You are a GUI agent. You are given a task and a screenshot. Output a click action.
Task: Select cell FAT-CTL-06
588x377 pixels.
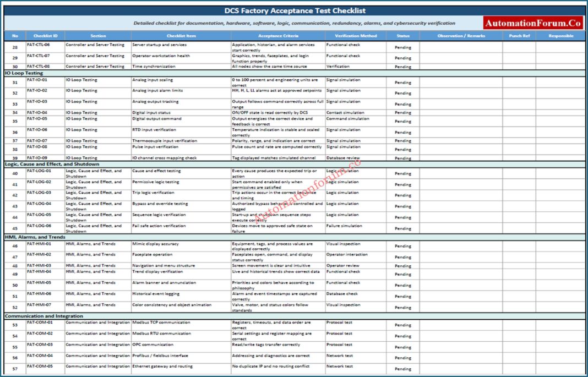point(45,47)
